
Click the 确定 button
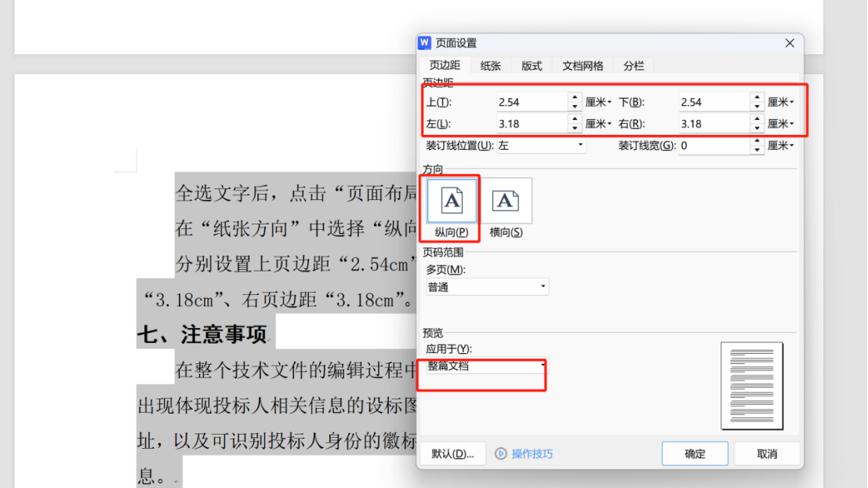click(x=695, y=453)
